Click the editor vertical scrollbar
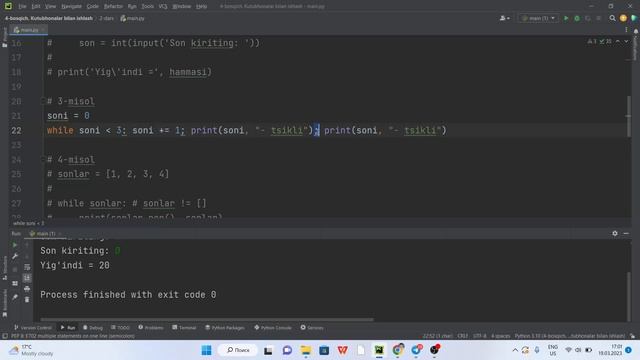The width and height of the screenshot is (640, 360). (629, 116)
